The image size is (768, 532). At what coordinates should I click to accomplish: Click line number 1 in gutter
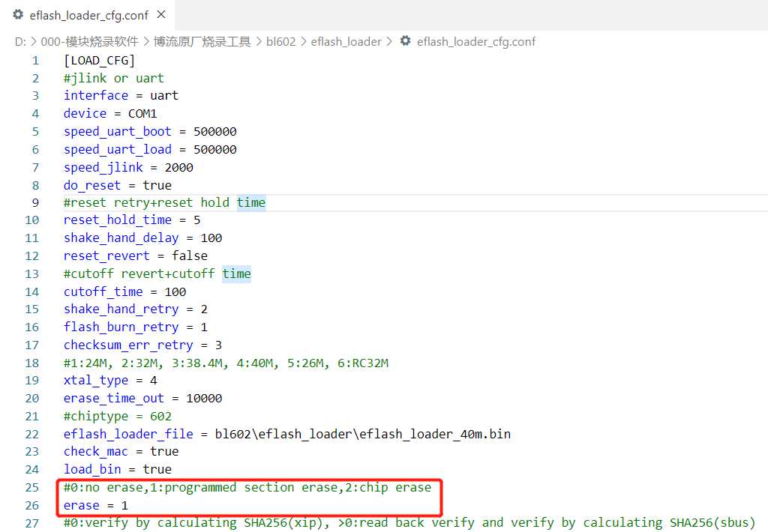tap(35, 61)
